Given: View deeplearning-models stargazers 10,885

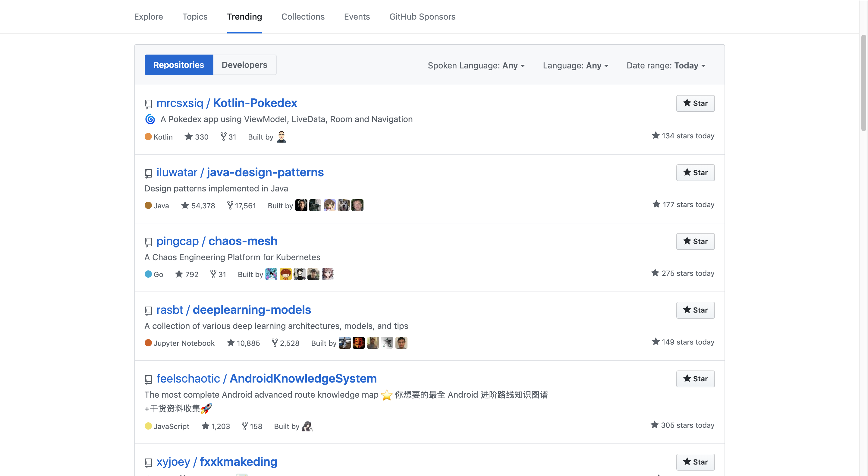Looking at the screenshot, I should (x=243, y=343).
